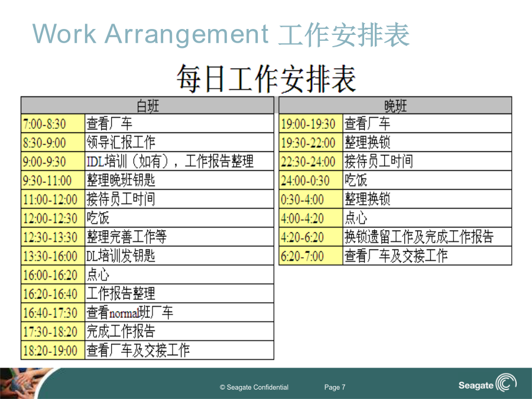Screen dimensions: 532x399
Task: Click the Seagate spiral logo icon
Action: pyautogui.click(x=506, y=383)
